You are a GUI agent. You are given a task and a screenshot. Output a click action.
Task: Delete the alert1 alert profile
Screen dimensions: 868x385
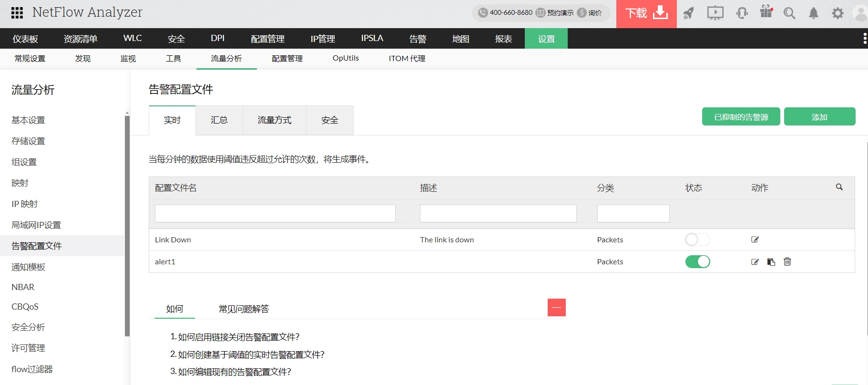pyautogui.click(x=787, y=262)
